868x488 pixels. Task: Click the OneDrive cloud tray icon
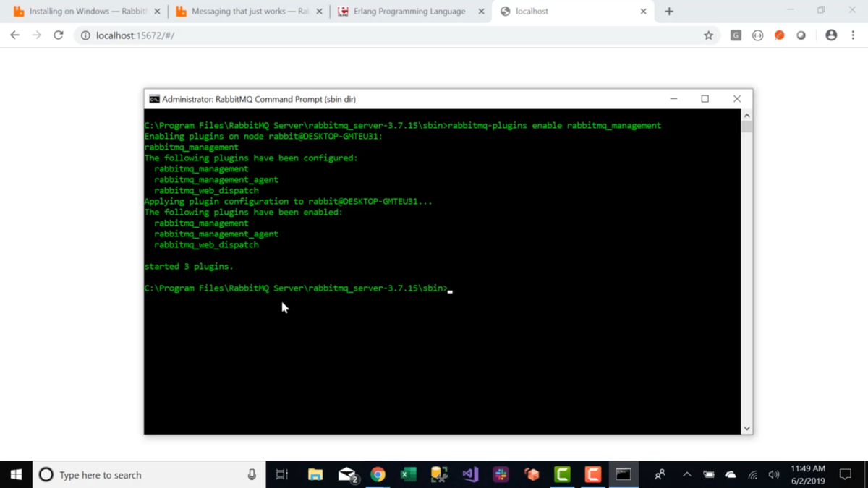click(x=731, y=475)
